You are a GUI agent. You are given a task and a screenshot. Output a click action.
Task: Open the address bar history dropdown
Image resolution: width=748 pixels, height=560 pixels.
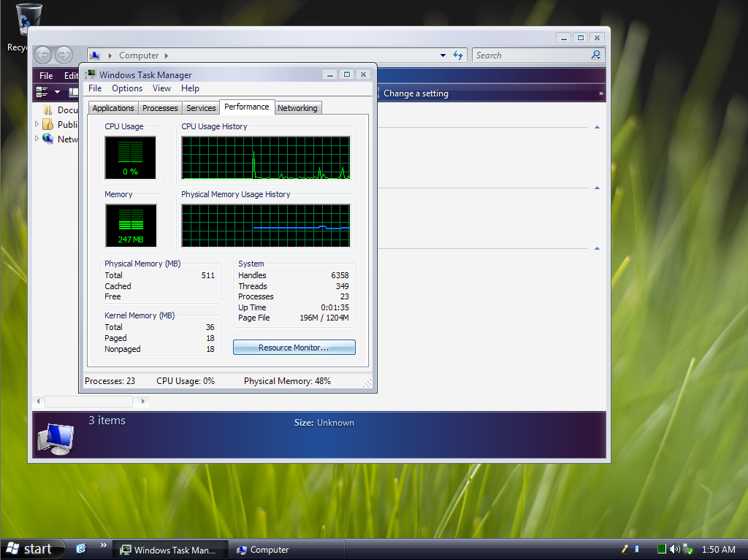pyautogui.click(x=443, y=55)
